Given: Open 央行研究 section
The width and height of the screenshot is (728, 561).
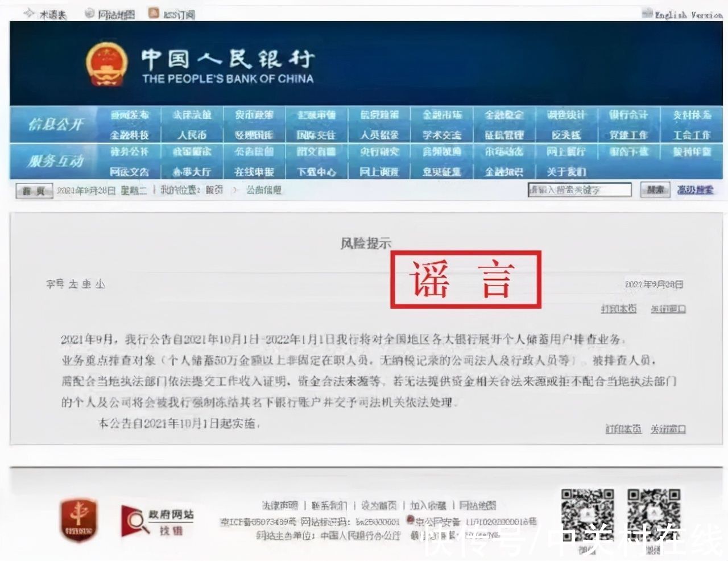Looking at the screenshot, I should [x=379, y=152].
